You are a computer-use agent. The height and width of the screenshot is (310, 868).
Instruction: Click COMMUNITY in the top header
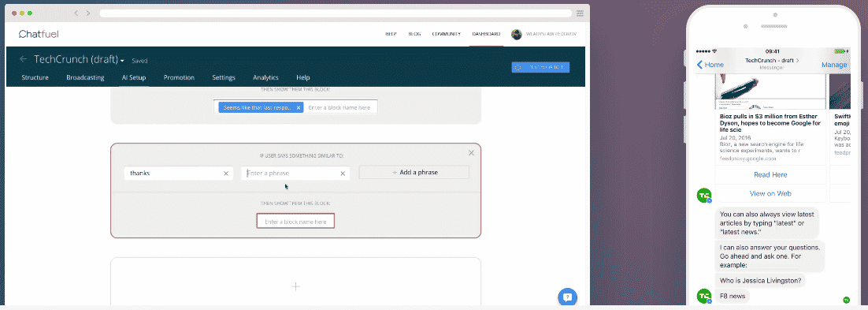point(446,35)
